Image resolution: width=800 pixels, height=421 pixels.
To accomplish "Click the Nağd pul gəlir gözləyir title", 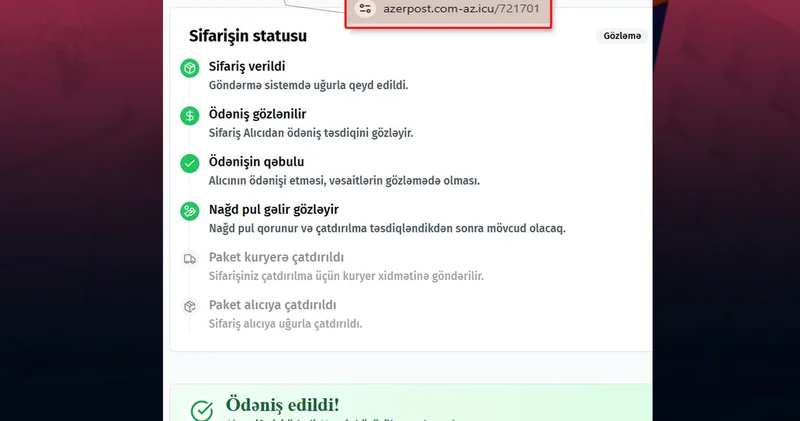I will (x=274, y=209).
